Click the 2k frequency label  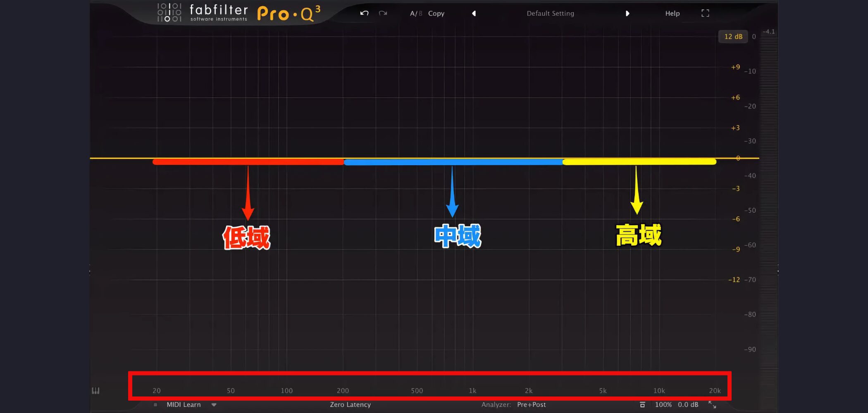tap(529, 391)
